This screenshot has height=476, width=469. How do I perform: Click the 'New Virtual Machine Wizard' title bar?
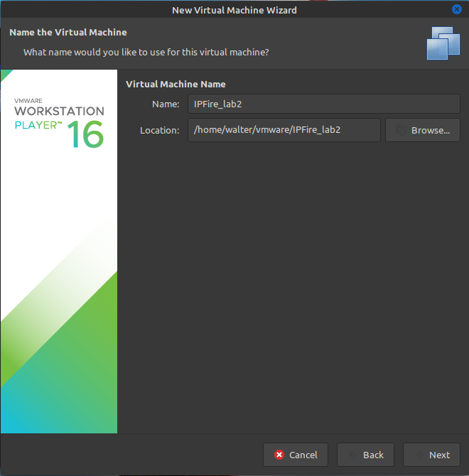[x=234, y=10]
